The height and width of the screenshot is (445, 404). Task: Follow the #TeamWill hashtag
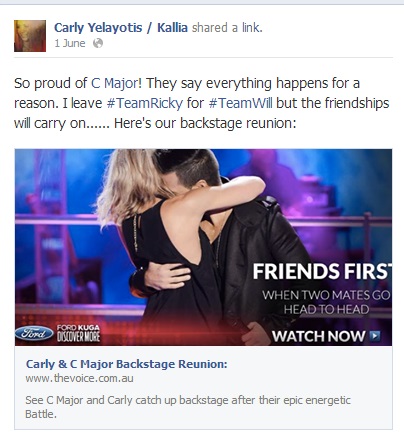coord(240,103)
